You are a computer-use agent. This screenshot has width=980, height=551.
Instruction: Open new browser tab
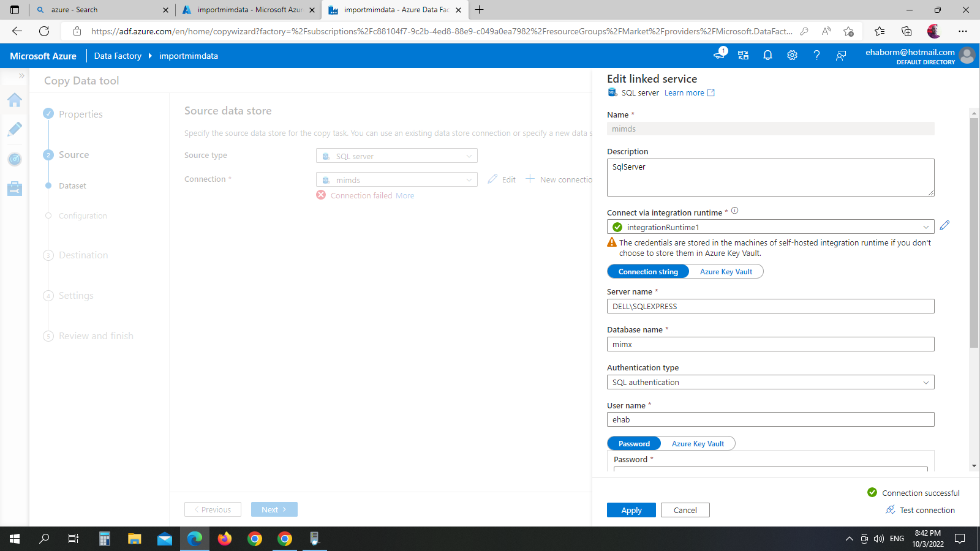coord(480,10)
